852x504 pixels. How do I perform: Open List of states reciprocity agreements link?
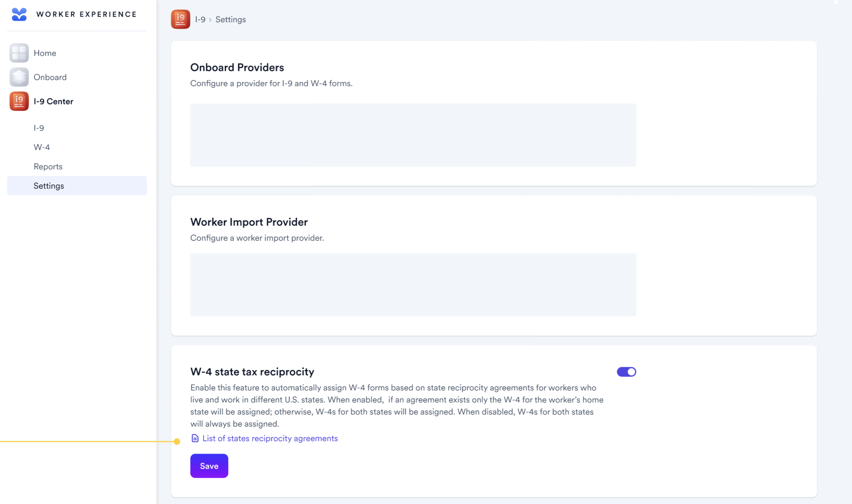pyautogui.click(x=270, y=438)
